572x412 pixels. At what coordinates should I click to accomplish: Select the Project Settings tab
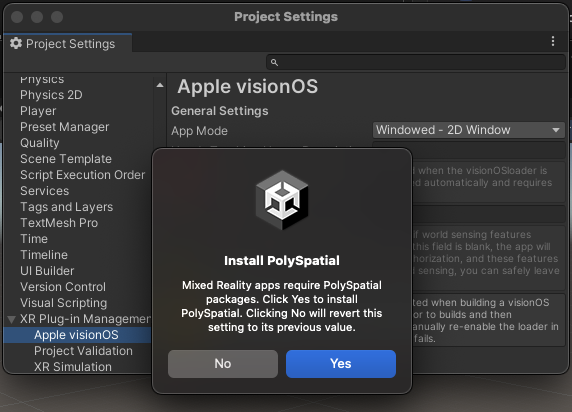tap(68, 43)
